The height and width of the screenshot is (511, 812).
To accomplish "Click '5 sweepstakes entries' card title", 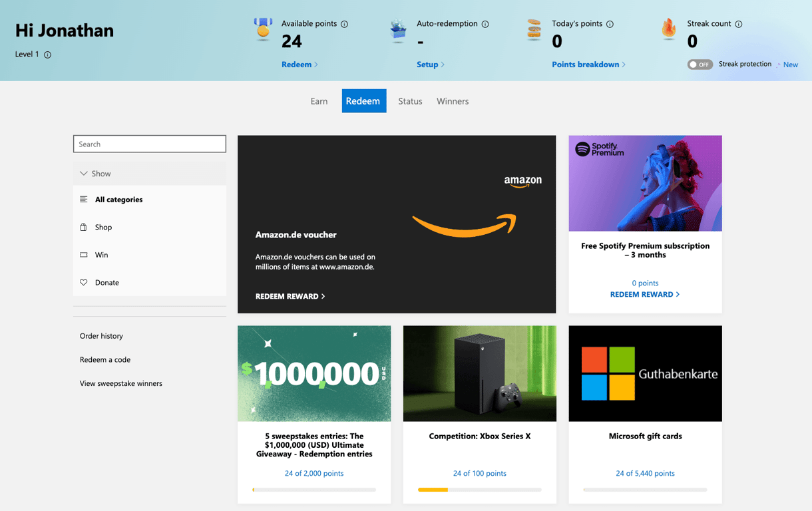I will click(x=314, y=445).
